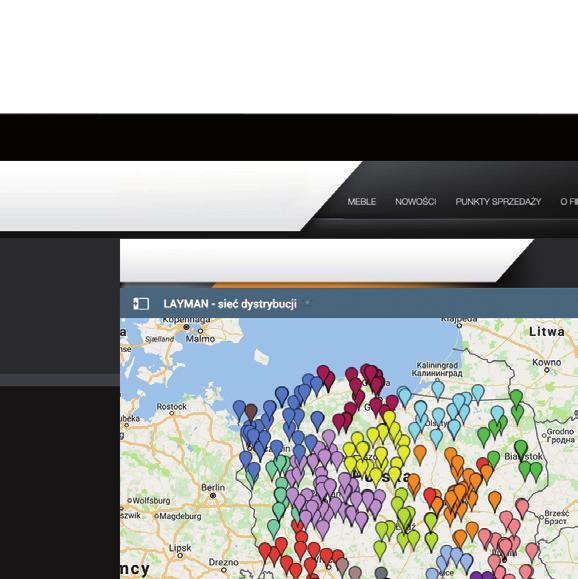Click the Malmö city label
This screenshot has height=579, width=578.
point(200,339)
